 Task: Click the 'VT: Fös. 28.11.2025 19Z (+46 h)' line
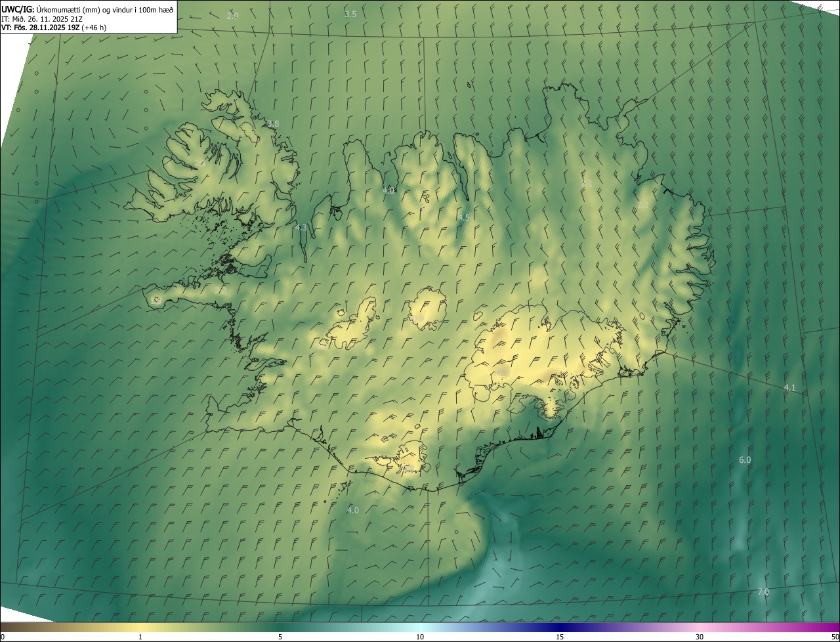coord(54,28)
